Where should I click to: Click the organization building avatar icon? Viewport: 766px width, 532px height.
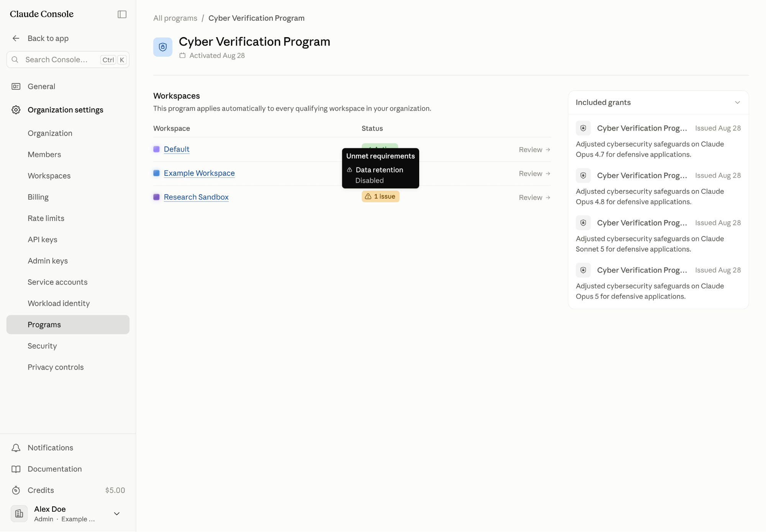[19, 514]
